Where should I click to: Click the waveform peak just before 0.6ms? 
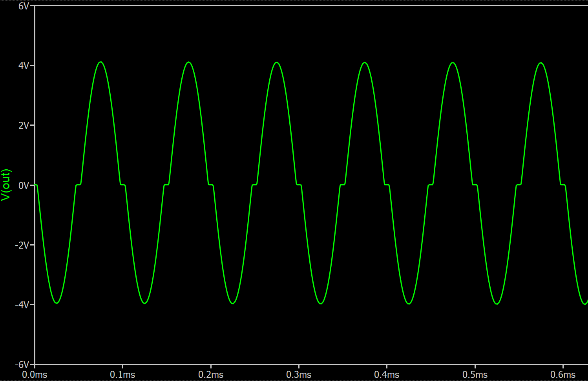point(541,63)
